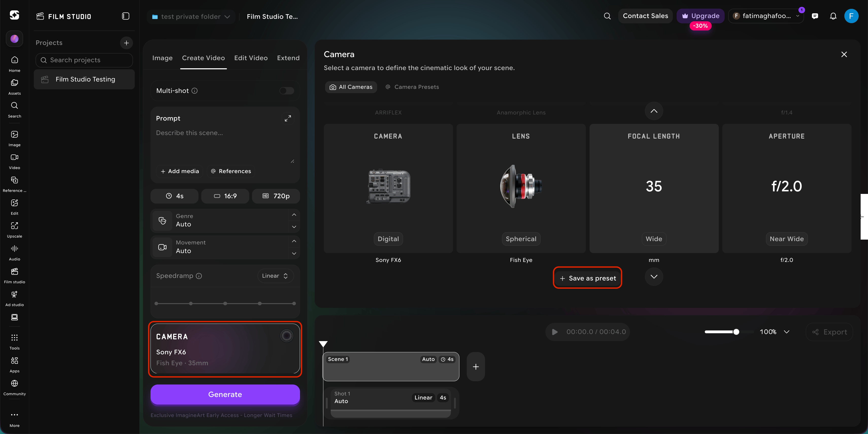This screenshot has height=434, width=868.
Task: Click the last Speedramp curve point
Action: 294,304
